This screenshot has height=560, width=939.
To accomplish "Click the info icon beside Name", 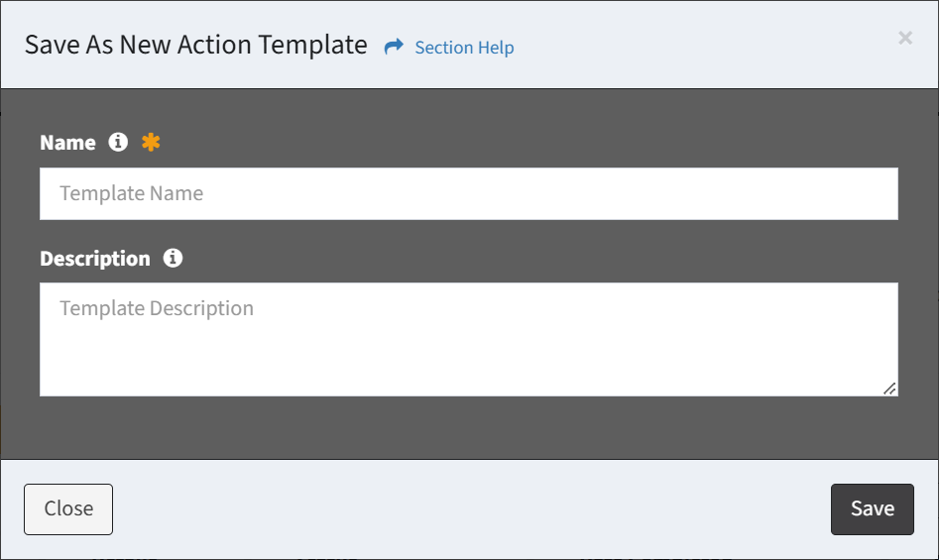I will click(118, 142).
